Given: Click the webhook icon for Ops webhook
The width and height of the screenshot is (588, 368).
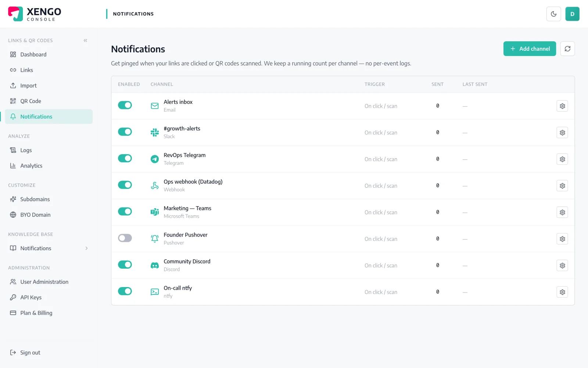Looking at the screenshot, I should [x=155, y=186].
